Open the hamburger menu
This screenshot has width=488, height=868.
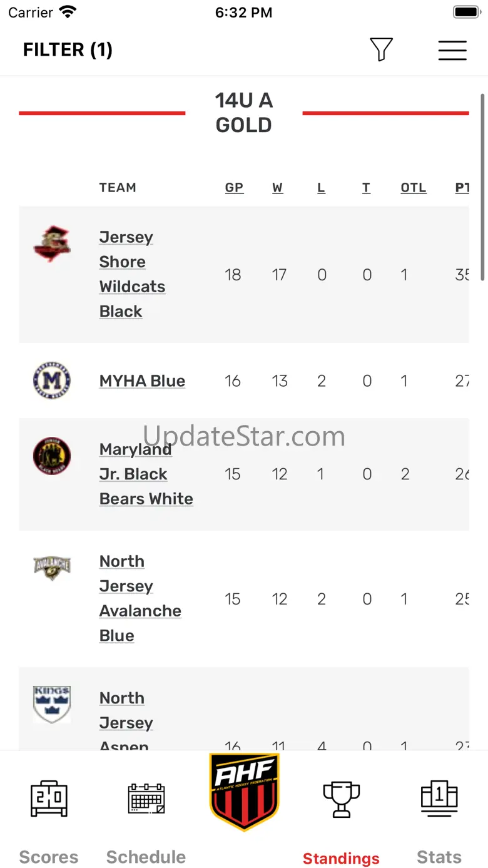click(452, 49)
